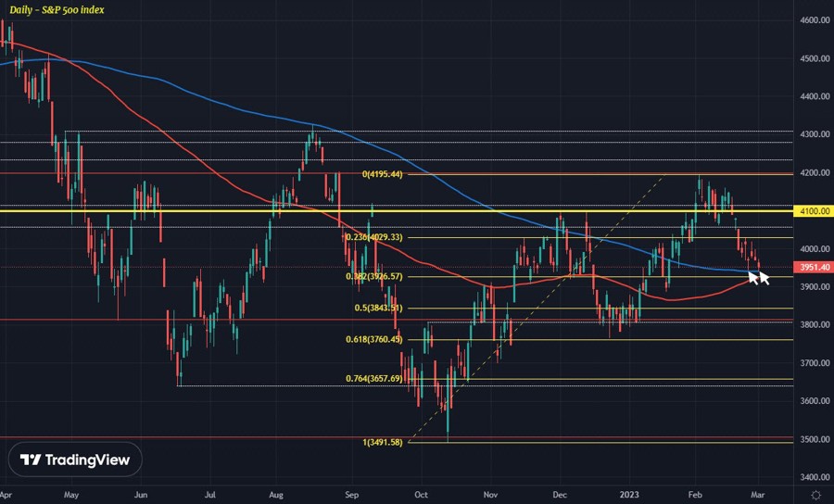Select the 3800.00 price axis label
This screenshot has width=834, height=504.
point(815,324)
